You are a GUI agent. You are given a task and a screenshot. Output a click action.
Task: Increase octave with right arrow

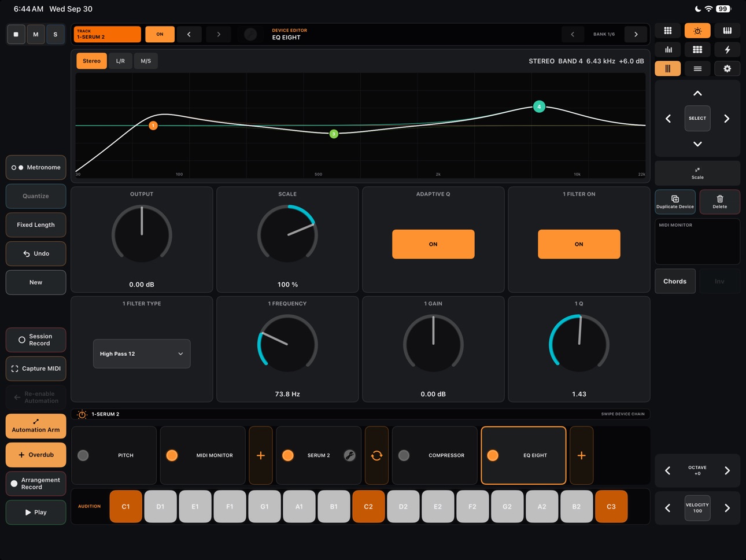727,470
